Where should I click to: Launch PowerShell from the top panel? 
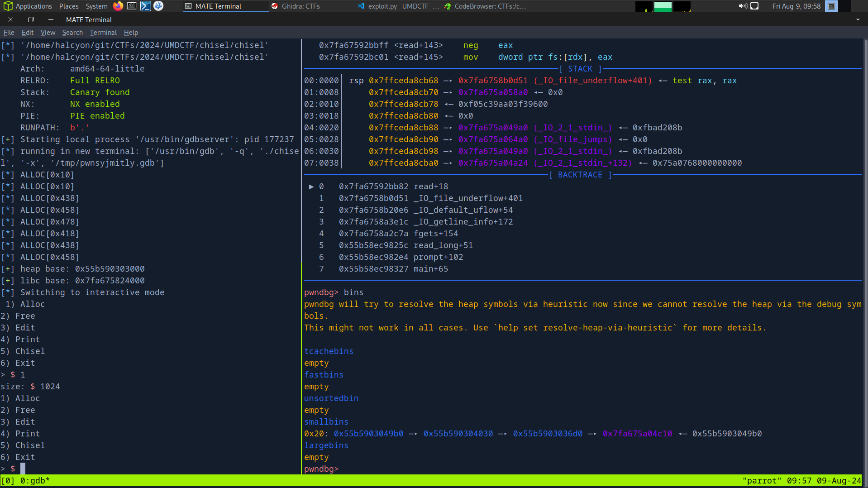click(145, 6)
